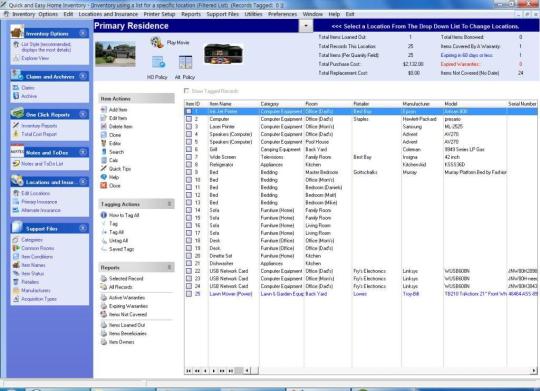
Task: Click the All Records report icon
Action: [x=103, y=287]
